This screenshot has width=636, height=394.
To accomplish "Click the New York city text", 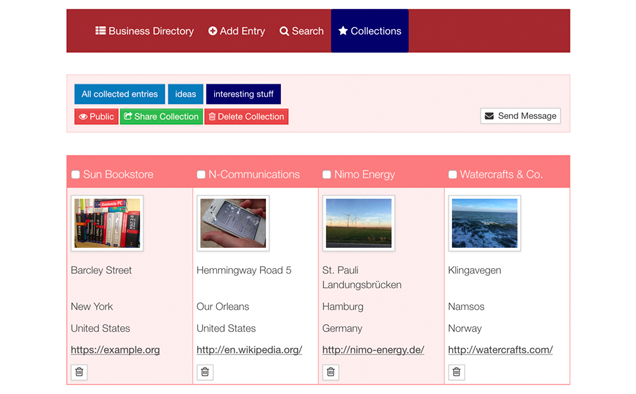I will (x=92, y=306).
